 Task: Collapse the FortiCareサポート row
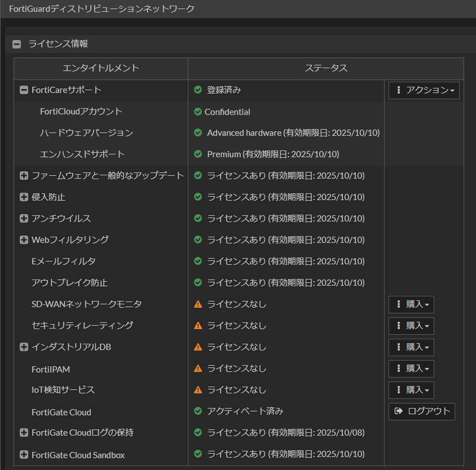tap(24, 90)
